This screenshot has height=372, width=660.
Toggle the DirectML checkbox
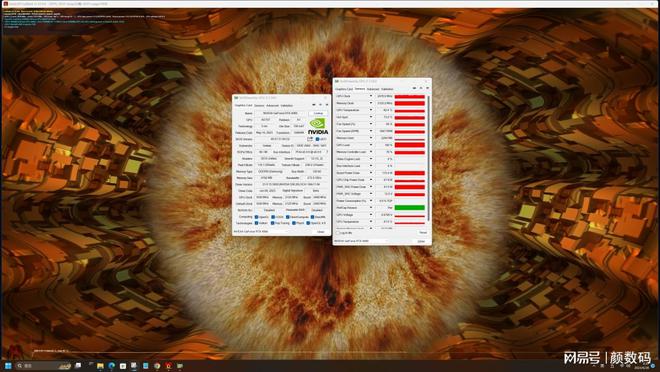point(312,217)
